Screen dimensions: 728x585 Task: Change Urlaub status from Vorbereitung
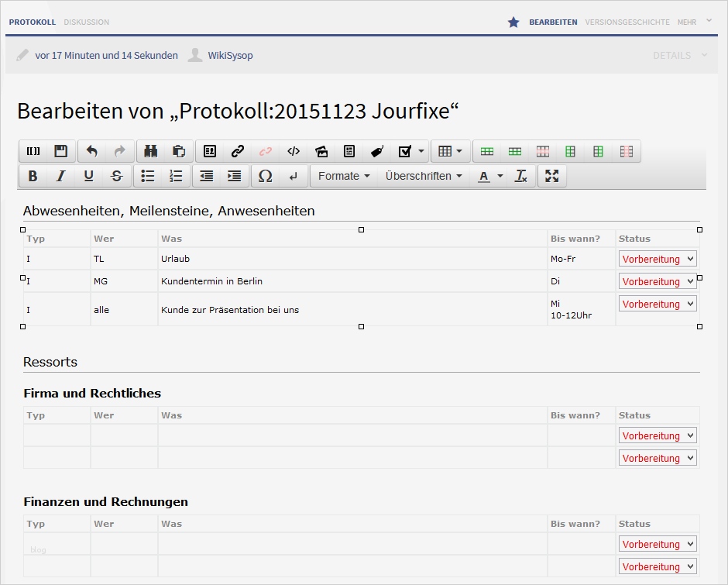pyautogui.click(x=658, y=258)
